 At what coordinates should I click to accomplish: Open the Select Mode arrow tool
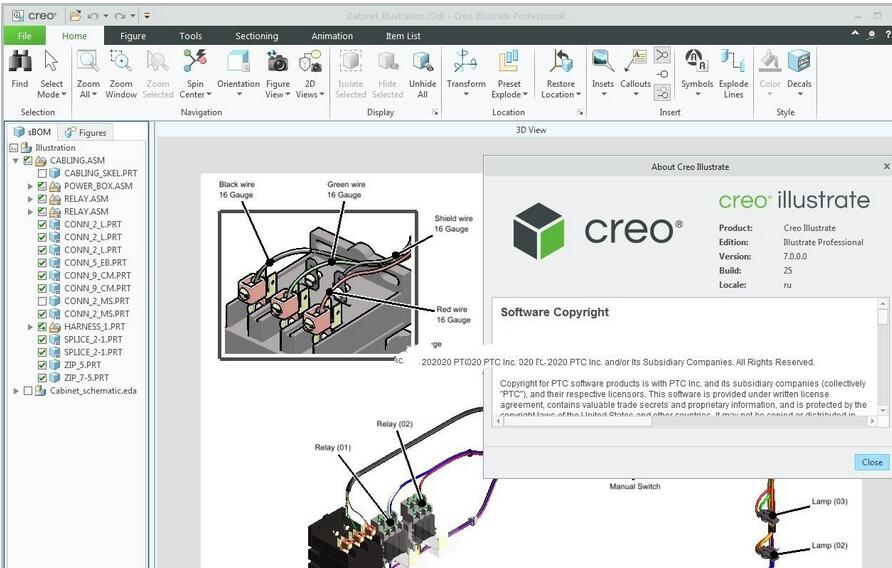(x=51, y=74)
